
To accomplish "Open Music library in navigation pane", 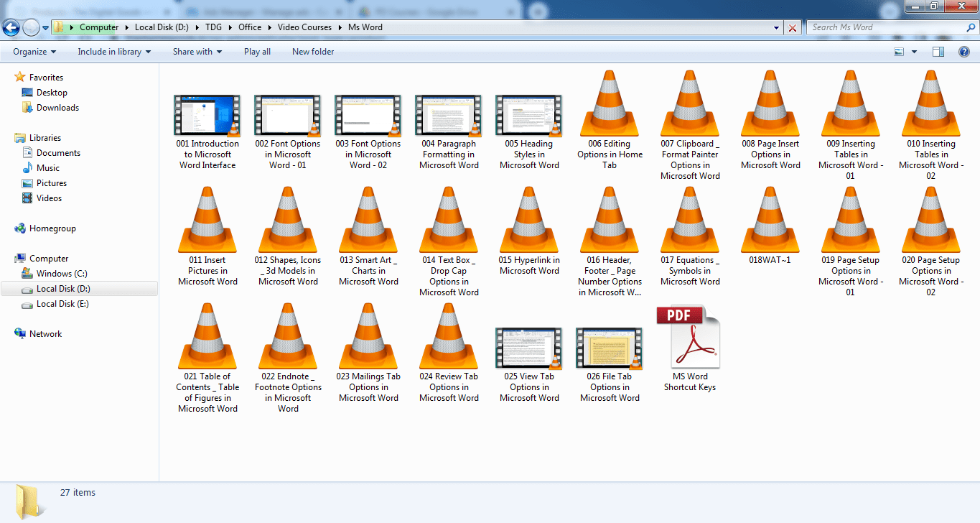I will 48,168.
